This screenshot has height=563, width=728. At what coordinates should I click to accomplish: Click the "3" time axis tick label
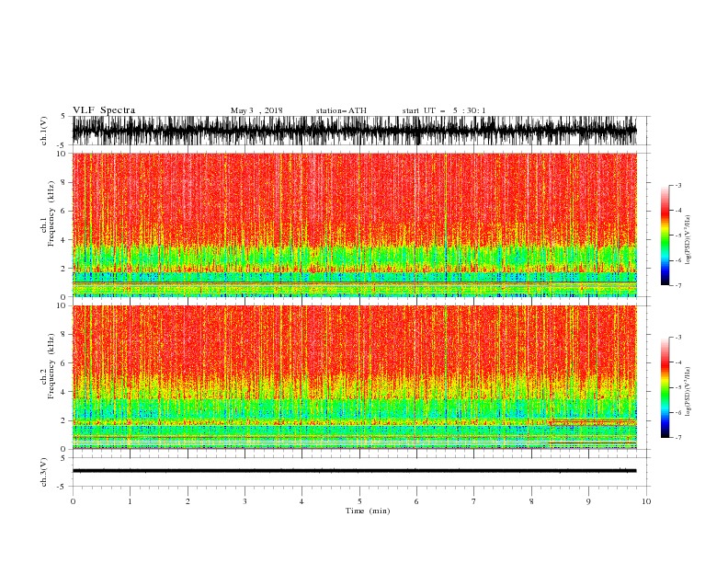(x=245, y=501)
